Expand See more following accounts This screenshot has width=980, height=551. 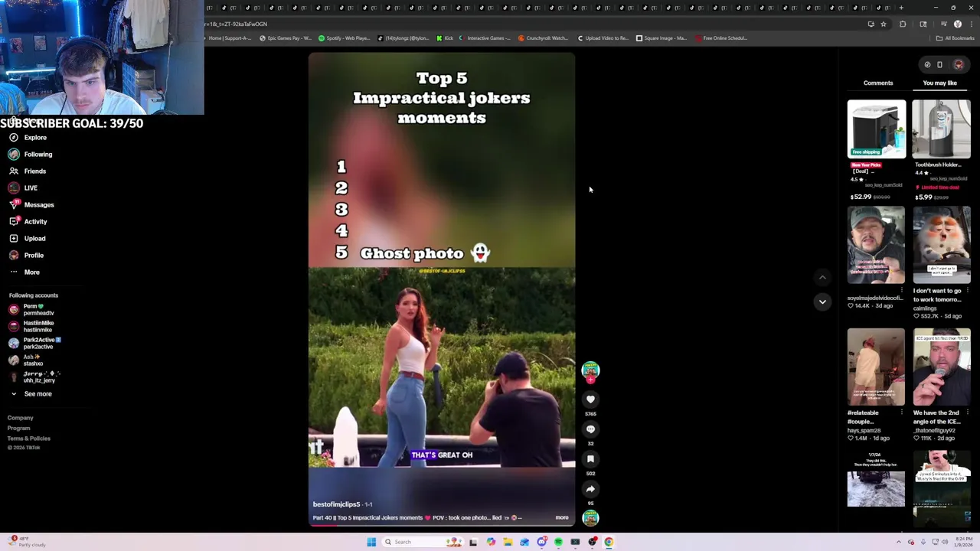(x=31, y=394)
